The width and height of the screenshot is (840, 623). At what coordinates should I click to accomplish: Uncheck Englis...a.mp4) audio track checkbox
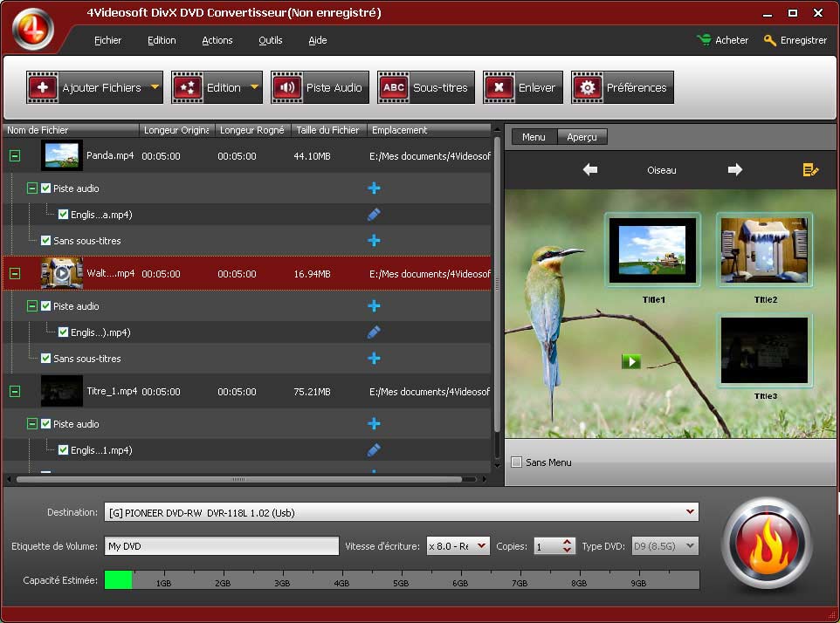click(x=63, y=214)
